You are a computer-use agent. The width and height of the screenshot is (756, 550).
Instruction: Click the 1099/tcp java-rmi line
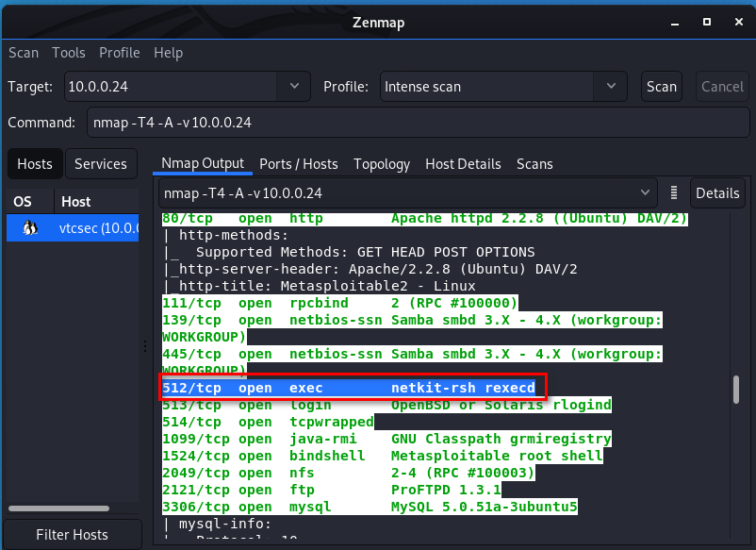click(386, 439)
